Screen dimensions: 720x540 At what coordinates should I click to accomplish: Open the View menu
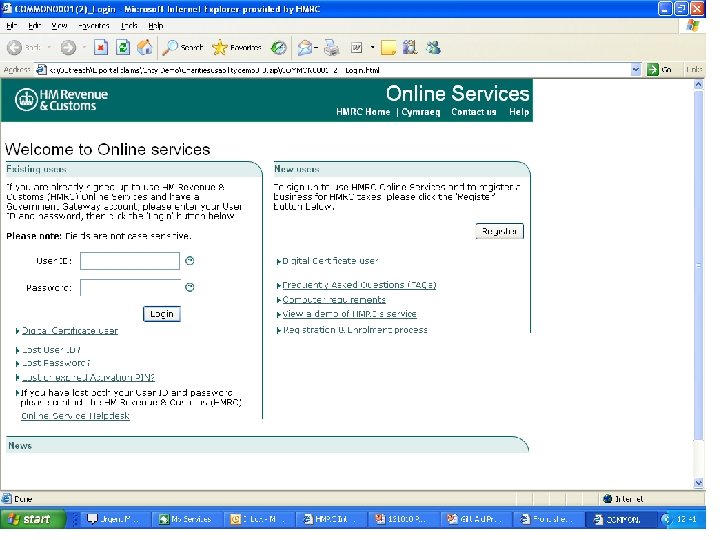(59, 26)
